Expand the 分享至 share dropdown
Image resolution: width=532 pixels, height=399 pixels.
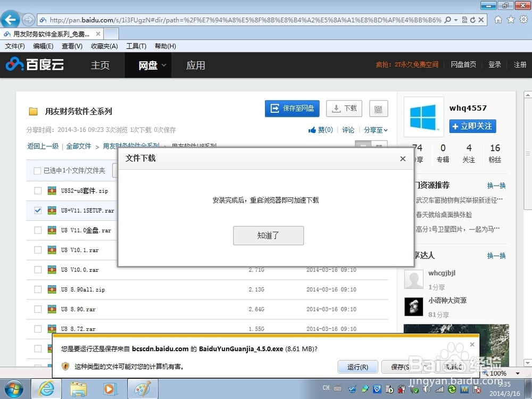(376, 130)
